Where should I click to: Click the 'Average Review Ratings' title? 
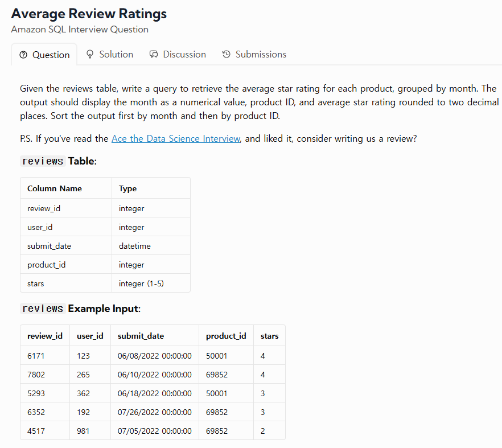[89, 14]
